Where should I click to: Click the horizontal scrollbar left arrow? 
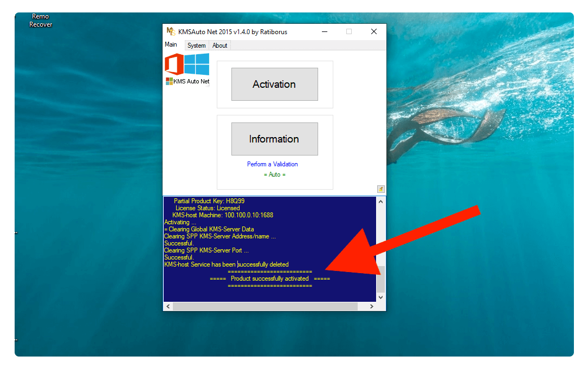[x=167, y=306]
